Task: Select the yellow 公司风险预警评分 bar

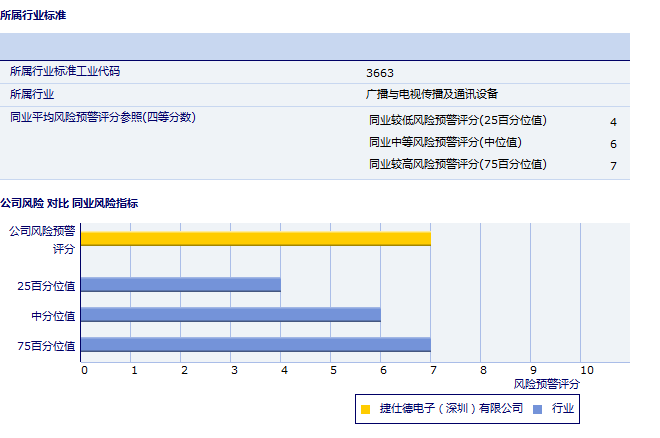Action: [255, 238]
